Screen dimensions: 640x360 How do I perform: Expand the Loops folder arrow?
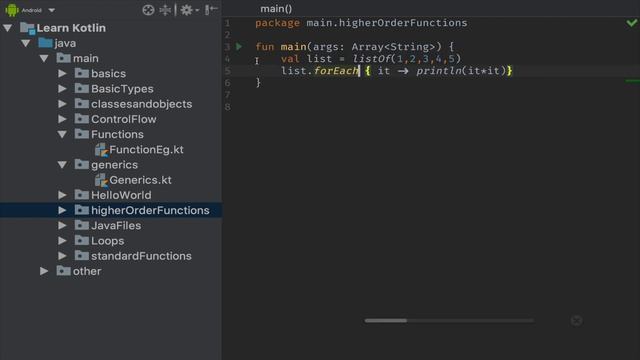[62, 241]
